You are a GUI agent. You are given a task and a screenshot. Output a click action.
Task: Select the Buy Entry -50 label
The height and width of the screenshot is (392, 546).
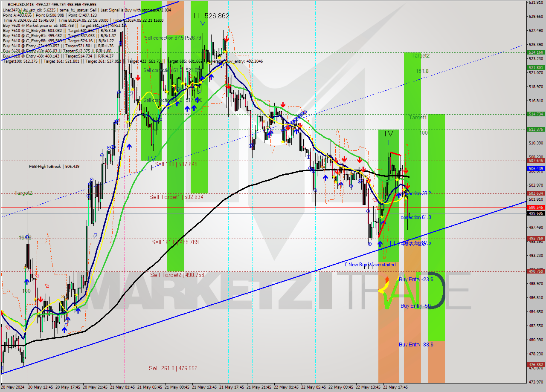tap(415, 306)
